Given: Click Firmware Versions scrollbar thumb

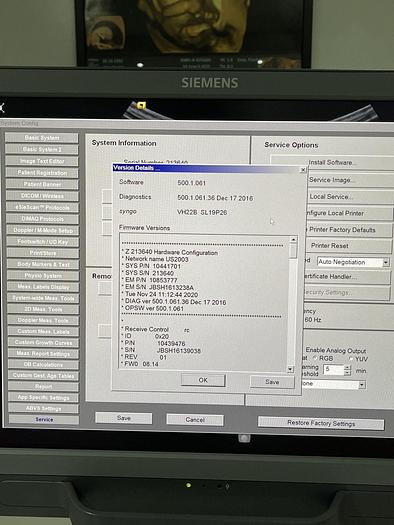Looking at the screenshot, I should coord(293,251).
